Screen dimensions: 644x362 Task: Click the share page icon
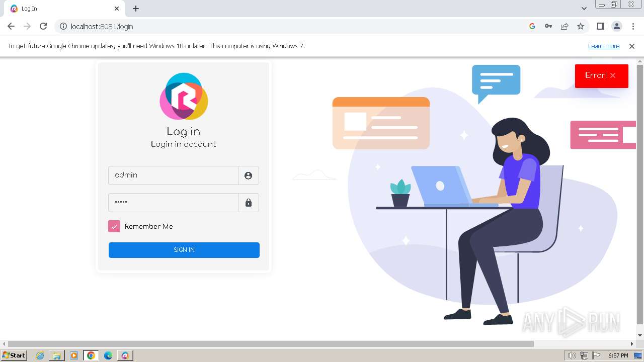click(x=565, y=26)
